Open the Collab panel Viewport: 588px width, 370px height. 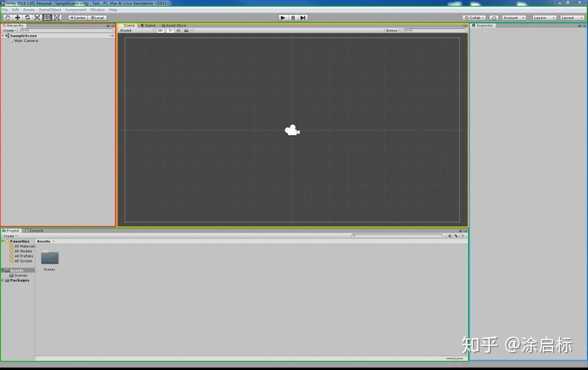[x=474, y=17]
